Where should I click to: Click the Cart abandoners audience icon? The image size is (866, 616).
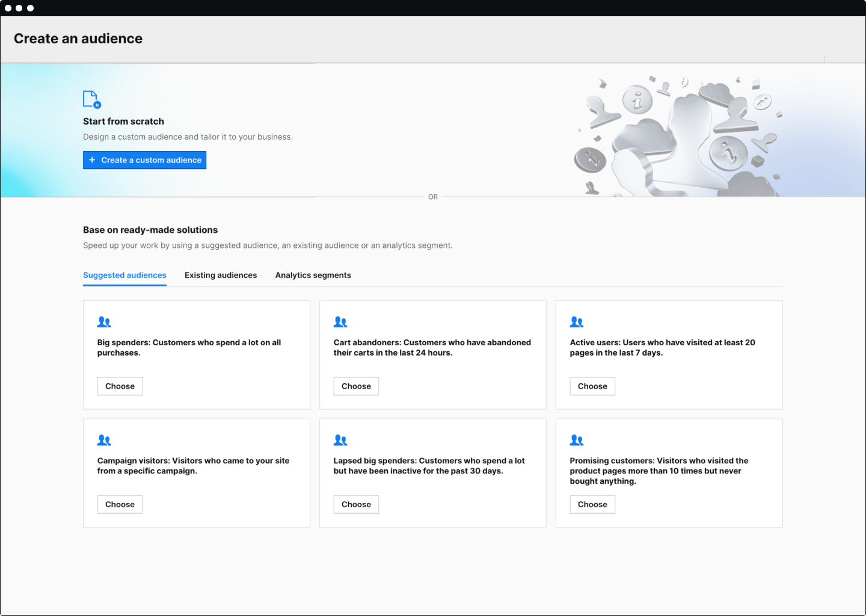pos(340,322)
